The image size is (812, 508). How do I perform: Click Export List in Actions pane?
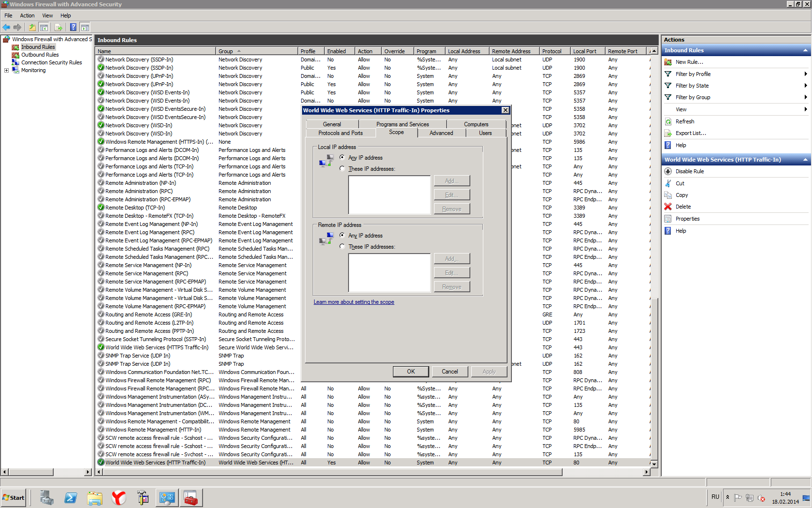(x=691, y=133)
